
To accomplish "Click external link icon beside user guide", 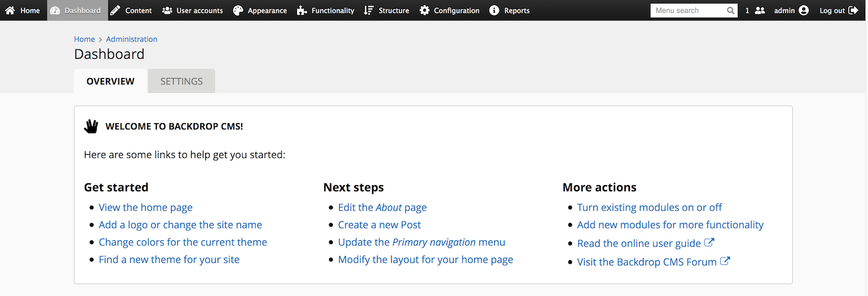I will (x=709, y=243).
